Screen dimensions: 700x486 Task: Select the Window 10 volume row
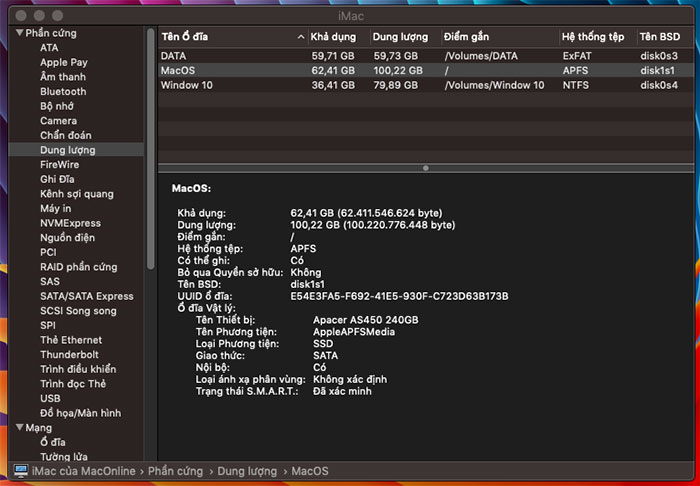coord(426,85)
